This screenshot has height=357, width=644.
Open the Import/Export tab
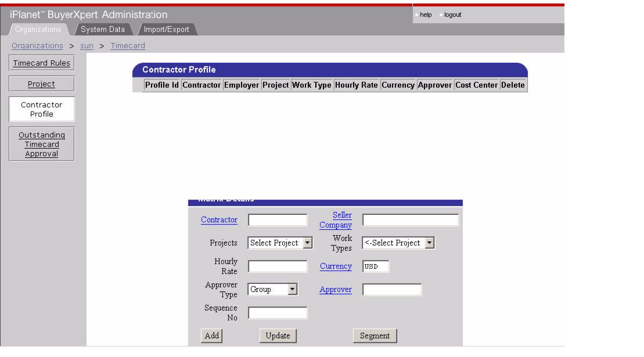coord(166,30)
